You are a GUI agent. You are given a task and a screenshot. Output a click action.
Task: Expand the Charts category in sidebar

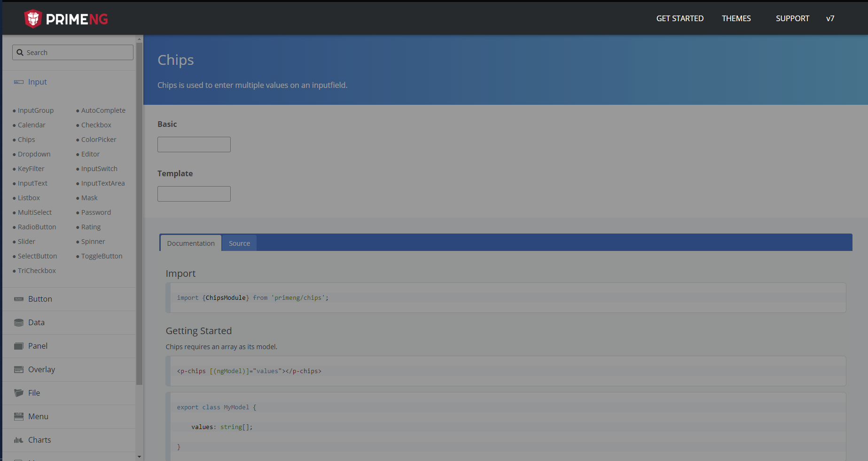tap(39, 439)
